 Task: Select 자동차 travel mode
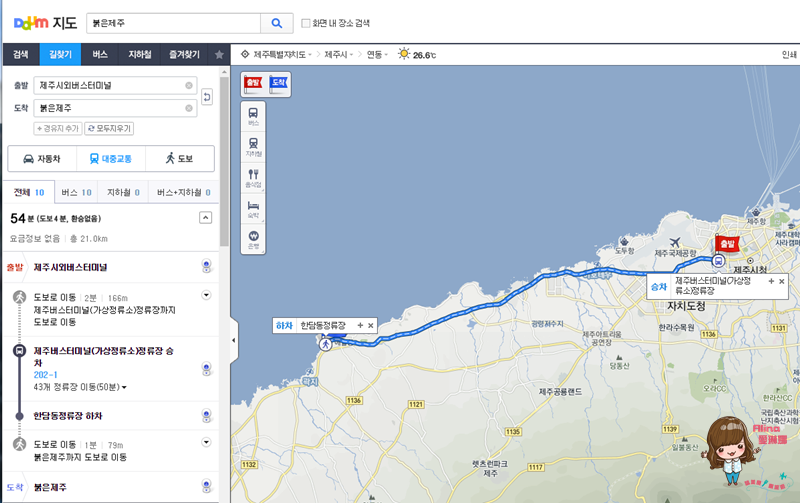(x=42, y=159)
